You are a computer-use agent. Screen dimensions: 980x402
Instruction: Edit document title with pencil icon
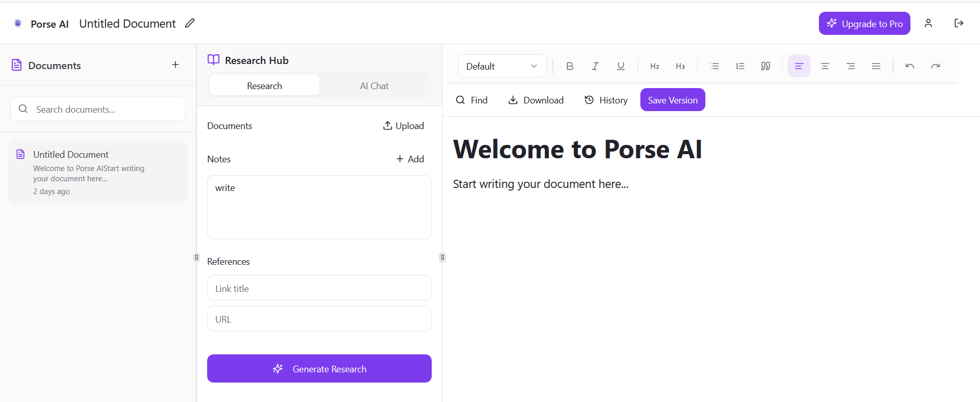tap(190, 23)
